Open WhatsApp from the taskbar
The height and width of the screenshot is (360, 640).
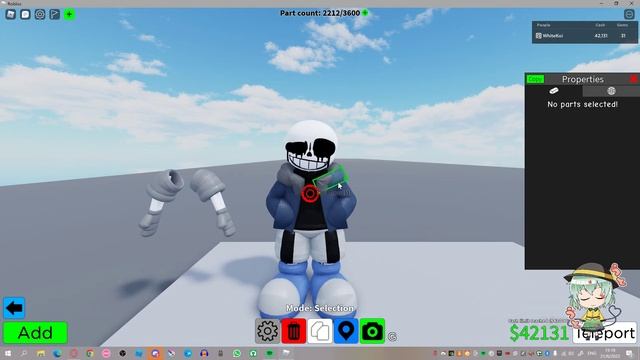click(237, 353)
